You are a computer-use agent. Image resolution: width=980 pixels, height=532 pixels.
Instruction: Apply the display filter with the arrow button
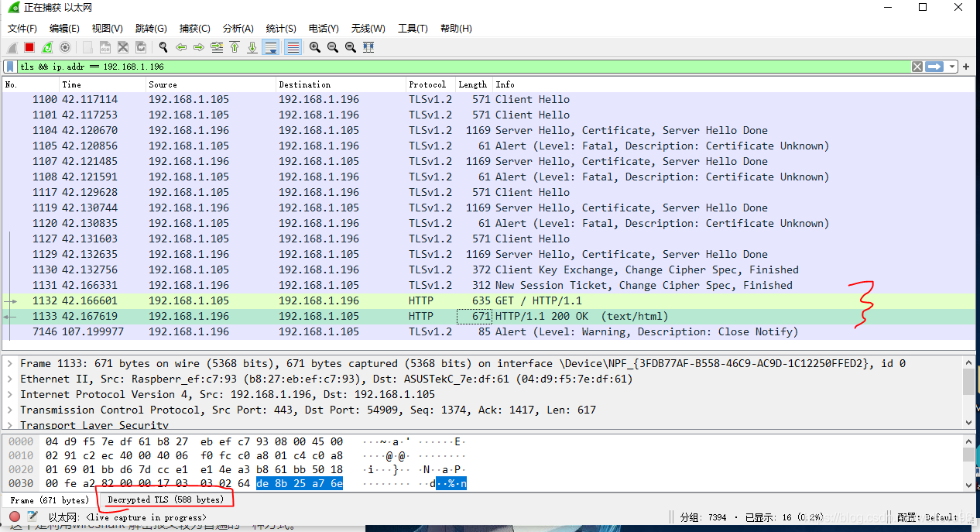934,67
